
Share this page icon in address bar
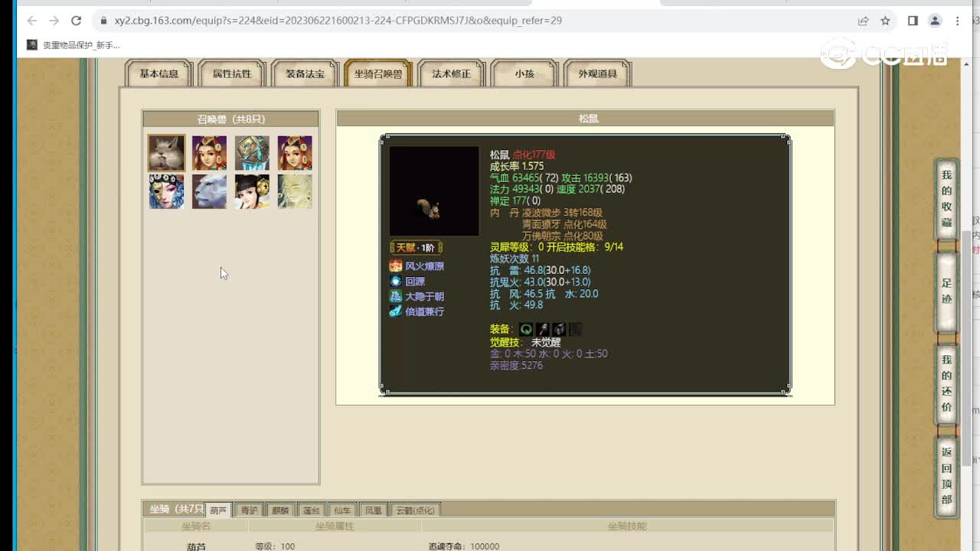(x=864, y=21)
